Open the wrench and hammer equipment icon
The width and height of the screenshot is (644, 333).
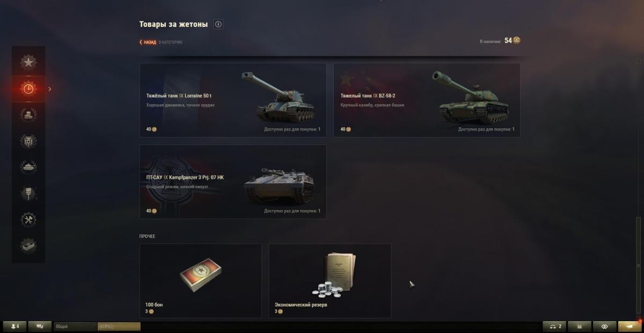28,220
